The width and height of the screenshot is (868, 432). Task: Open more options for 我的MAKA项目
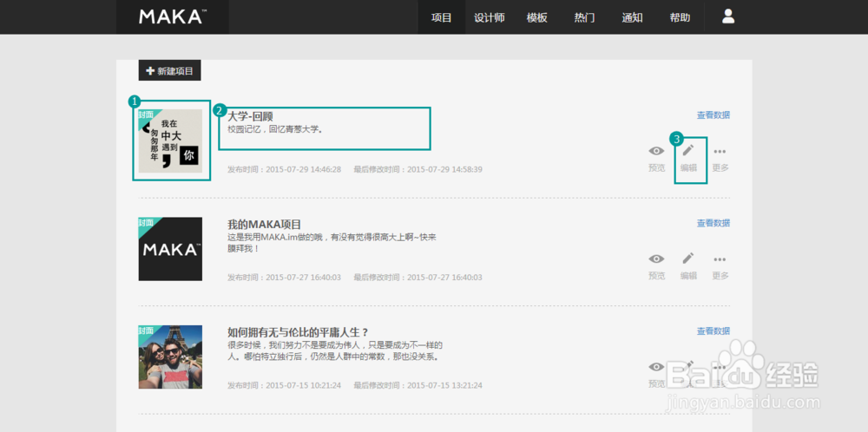coord(720,266)
